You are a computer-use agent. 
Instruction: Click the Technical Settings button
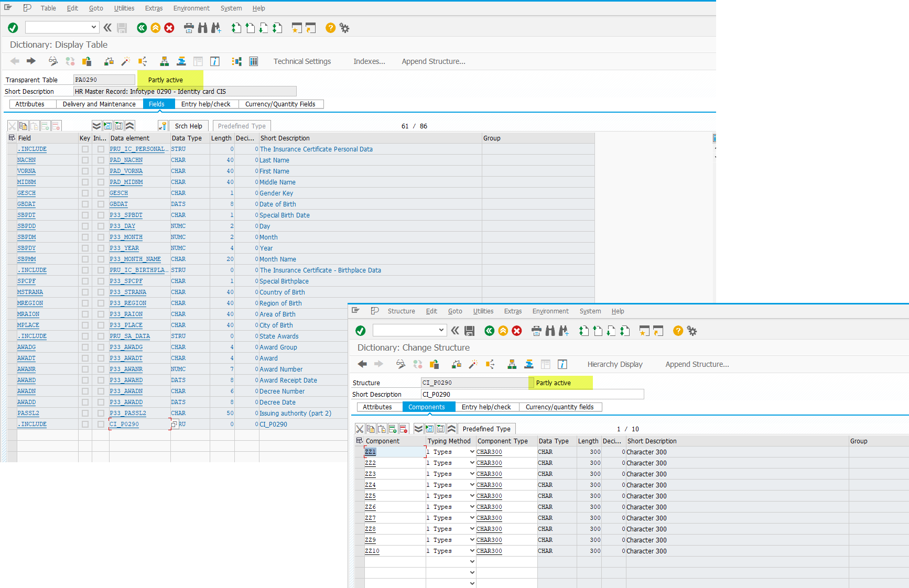click(302, 61)
